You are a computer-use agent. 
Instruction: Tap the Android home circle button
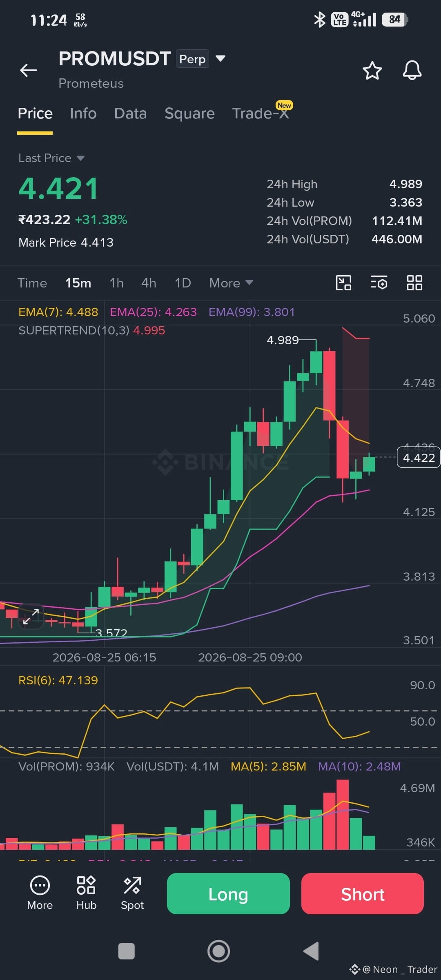tap(218, 951)
